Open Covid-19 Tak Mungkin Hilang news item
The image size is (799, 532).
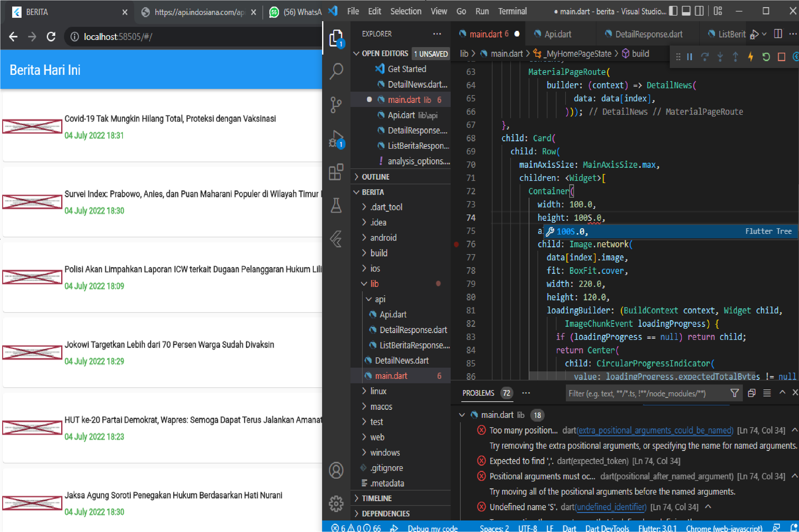click(170, 119)
